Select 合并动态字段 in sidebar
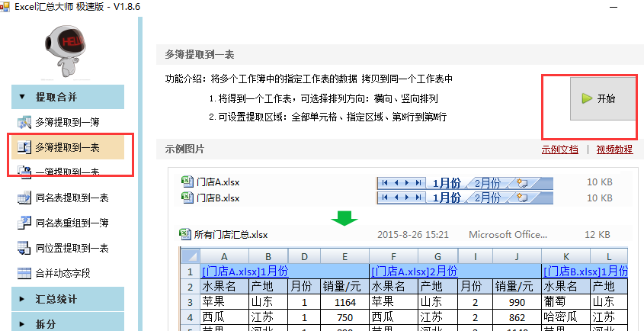644x331 pixels. [x=68, y=272]
